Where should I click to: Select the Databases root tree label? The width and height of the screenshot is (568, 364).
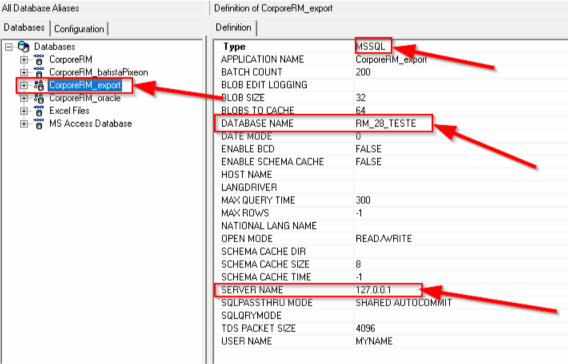point(55,47)
